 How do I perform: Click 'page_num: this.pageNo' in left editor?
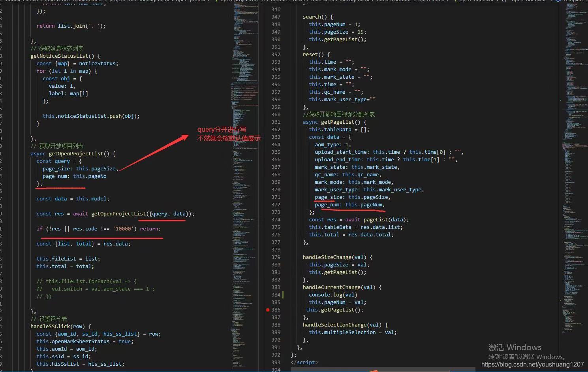75,176
